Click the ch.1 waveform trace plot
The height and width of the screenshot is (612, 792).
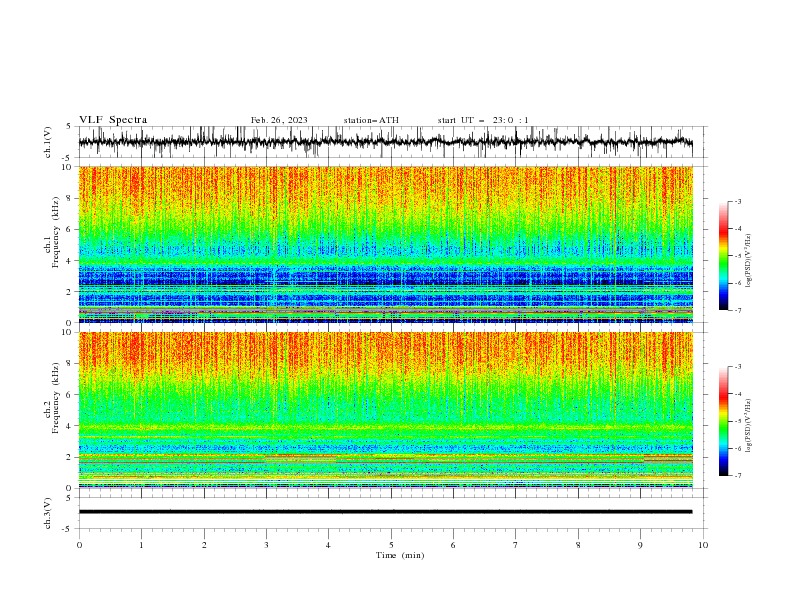click(x=385, y=142)
